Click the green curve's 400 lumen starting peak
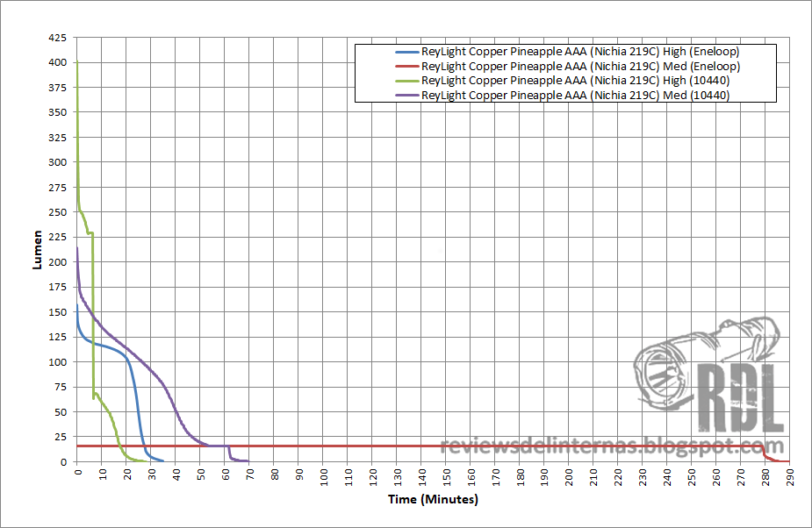This screenshot has height=528, width=812. pos(77,62)
